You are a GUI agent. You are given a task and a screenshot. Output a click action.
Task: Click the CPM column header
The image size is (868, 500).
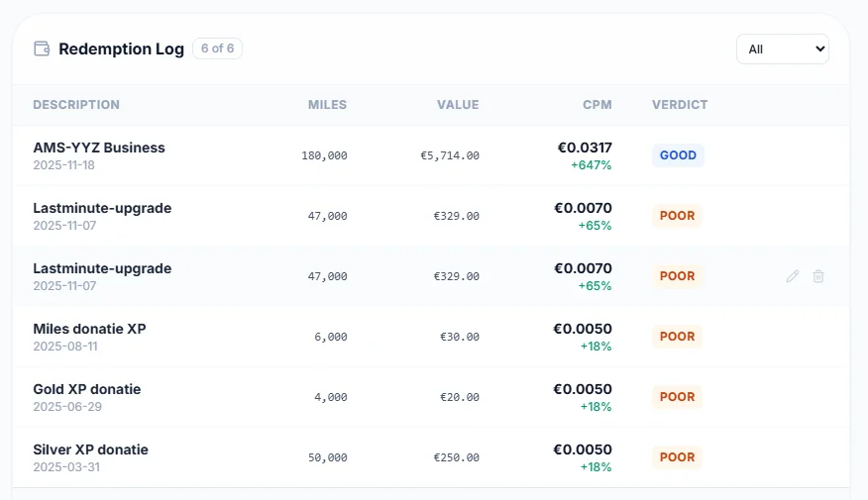pyautogui.click(x=597, y=105)
